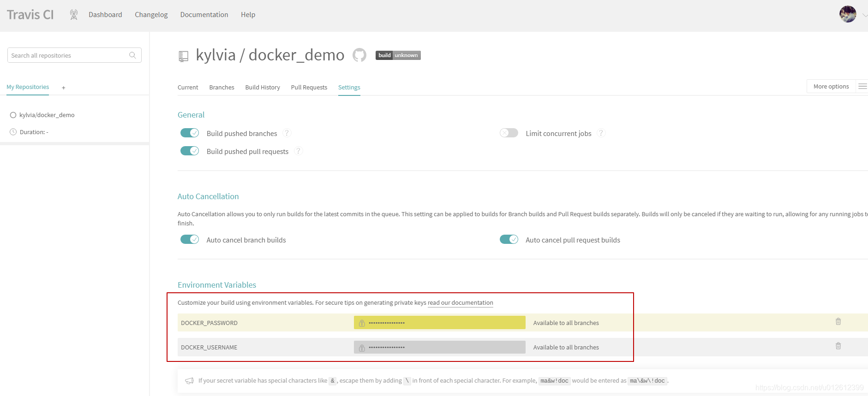Go to Documentation
This screenshot has width=868, height=396.
click(204, 15)
